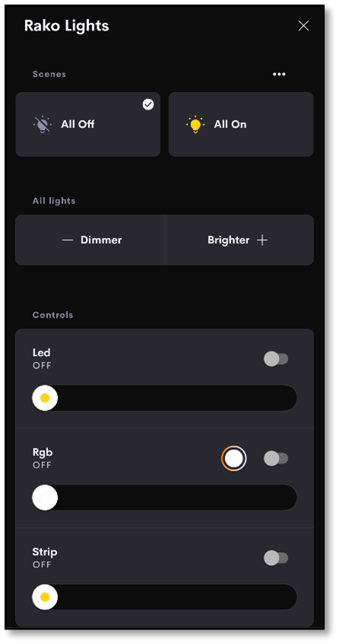339x644 pixels.
Task: Close the Rako Lights panel
Action: click(x=303, y=26)
